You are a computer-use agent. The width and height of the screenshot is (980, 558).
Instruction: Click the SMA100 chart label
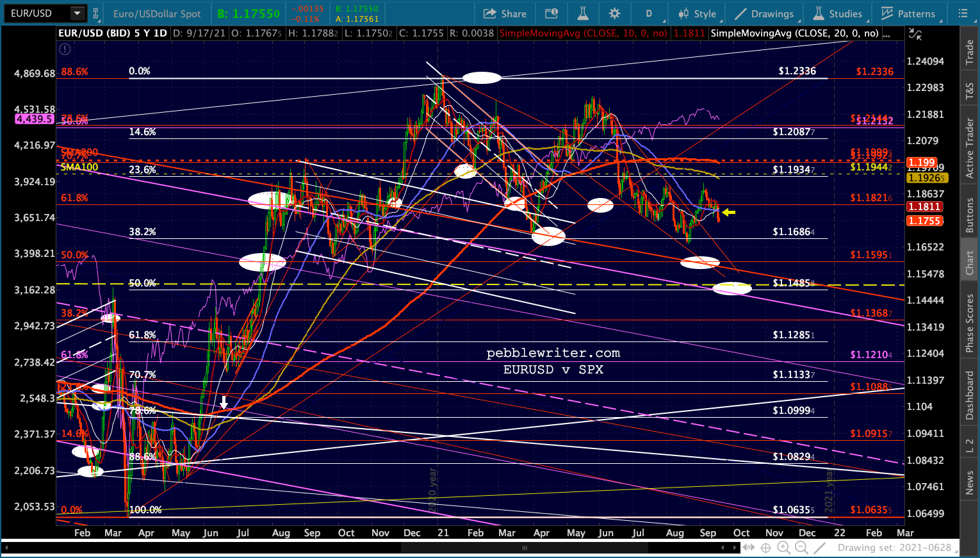(79, 167)
